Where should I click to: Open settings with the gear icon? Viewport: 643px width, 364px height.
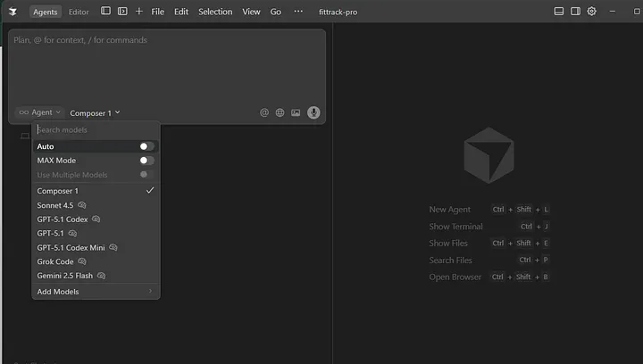pyautogui.click(x=591, y=12)
